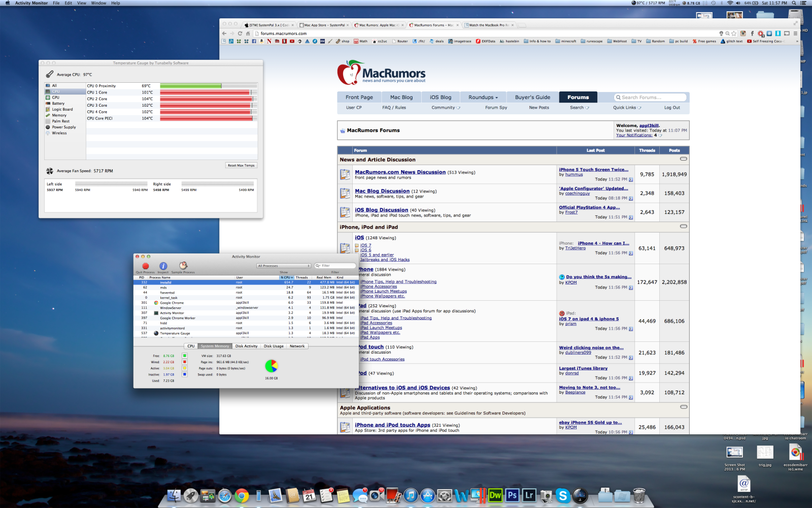The image size is (812, 508).
Task: Launch Dreamweaver from the Dock
Action: (x=495, y=495)
